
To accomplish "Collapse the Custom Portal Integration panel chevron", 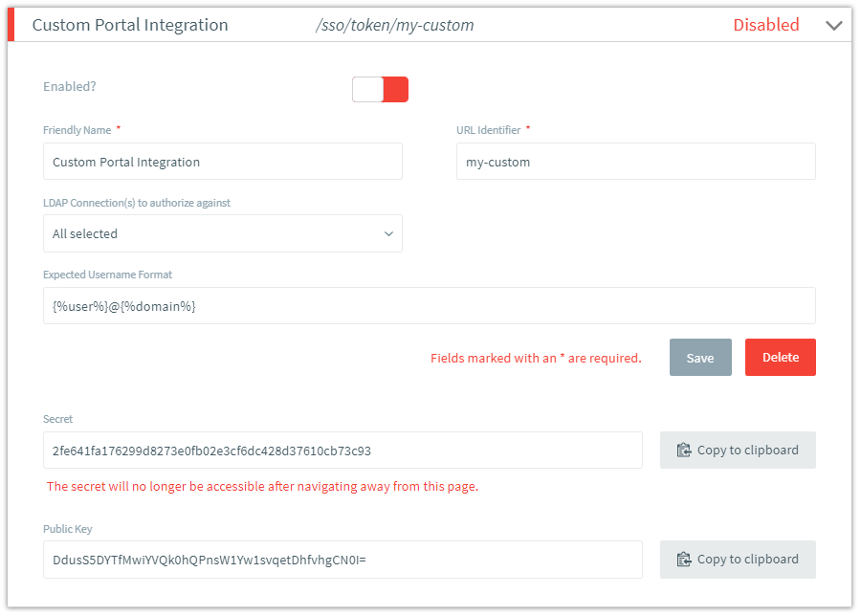I will coord(833,26).
